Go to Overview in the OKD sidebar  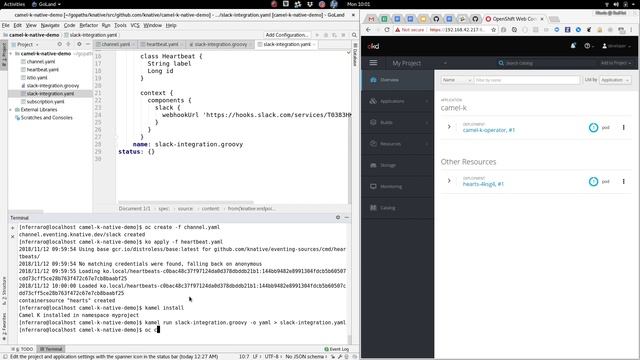coord(398,80)
